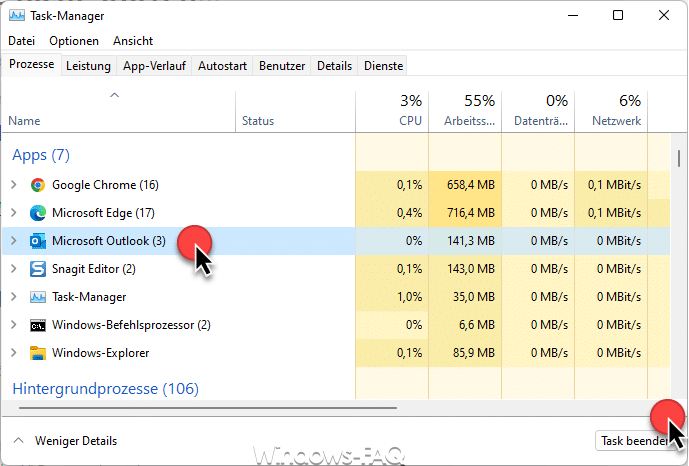The image size is (689, 466).
Task: Click the horizontal scrollbar thumb
Action: coord(208,408)
